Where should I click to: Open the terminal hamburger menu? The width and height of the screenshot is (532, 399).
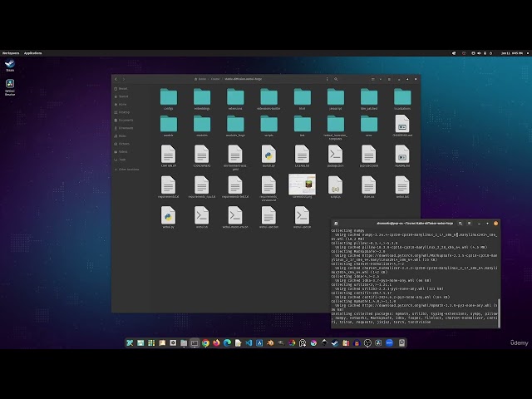click(469, 224)
